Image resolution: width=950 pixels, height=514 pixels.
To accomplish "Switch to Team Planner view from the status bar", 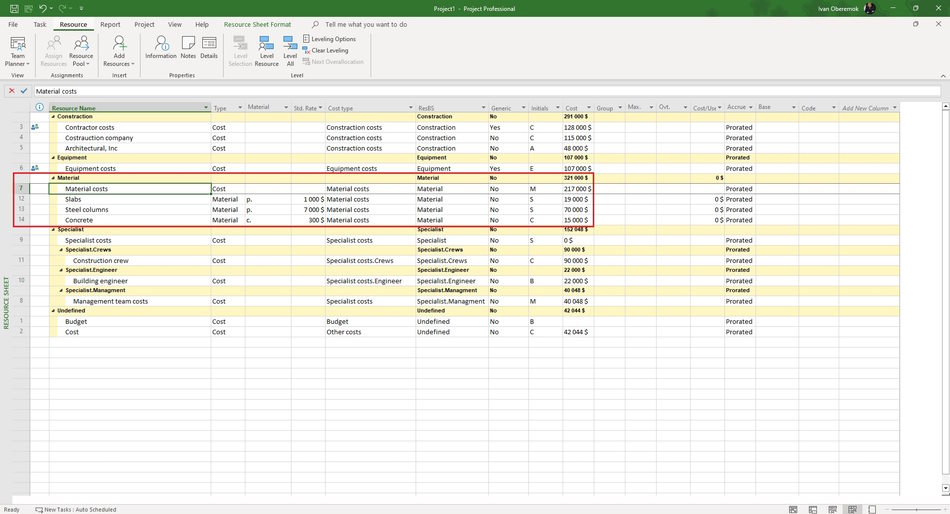I will click(832, 509).
